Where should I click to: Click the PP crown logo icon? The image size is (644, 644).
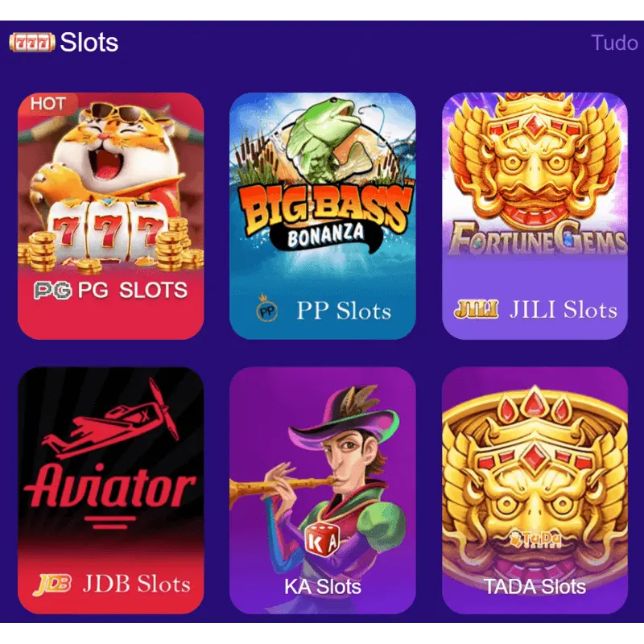(267, 308)
